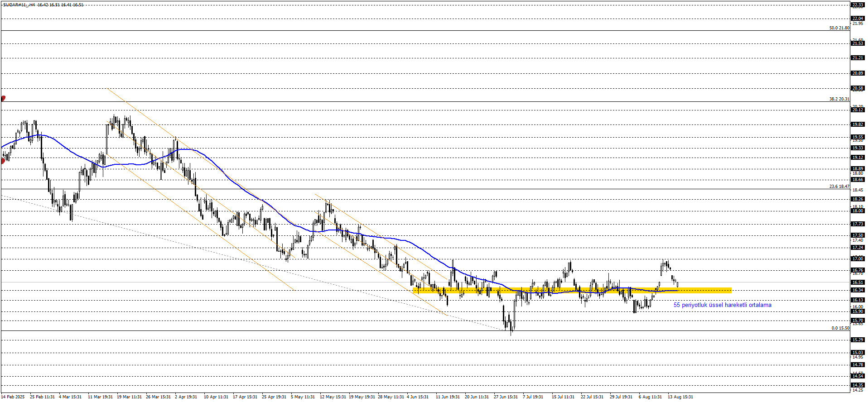Click the price level tag 22.04
The image size is (868, 402).
858,19
